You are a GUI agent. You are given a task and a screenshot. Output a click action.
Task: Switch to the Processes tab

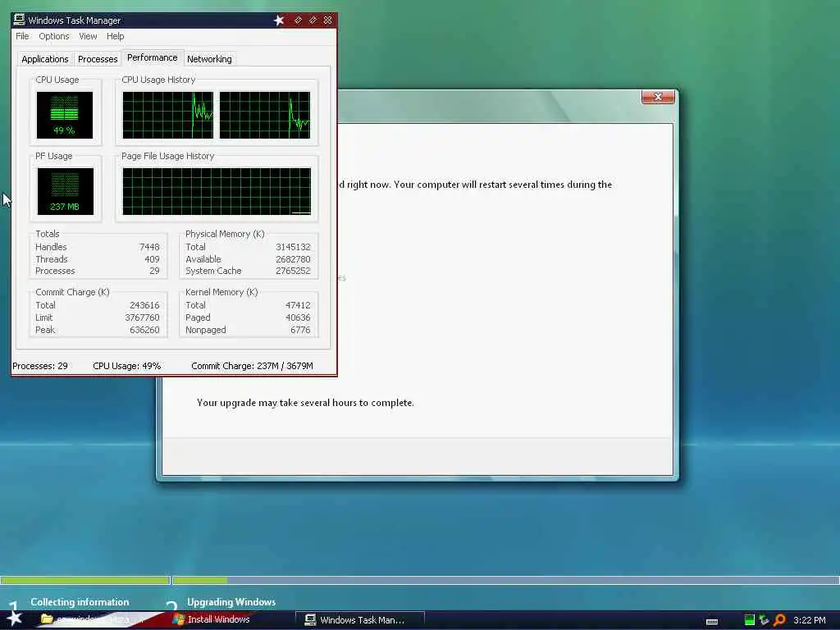[x=98, y=59]
